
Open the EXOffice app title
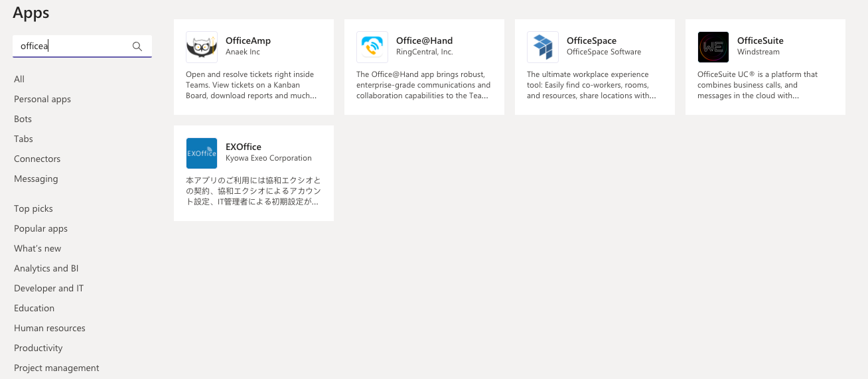click(x=244, y=147)
